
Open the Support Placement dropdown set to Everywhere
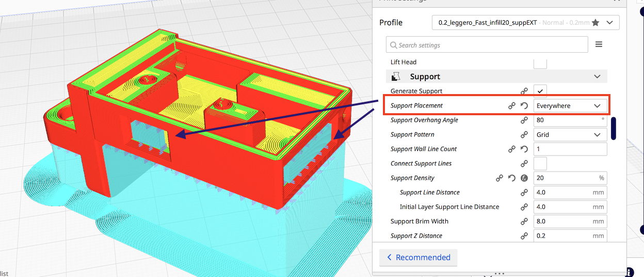coord(570,105)
